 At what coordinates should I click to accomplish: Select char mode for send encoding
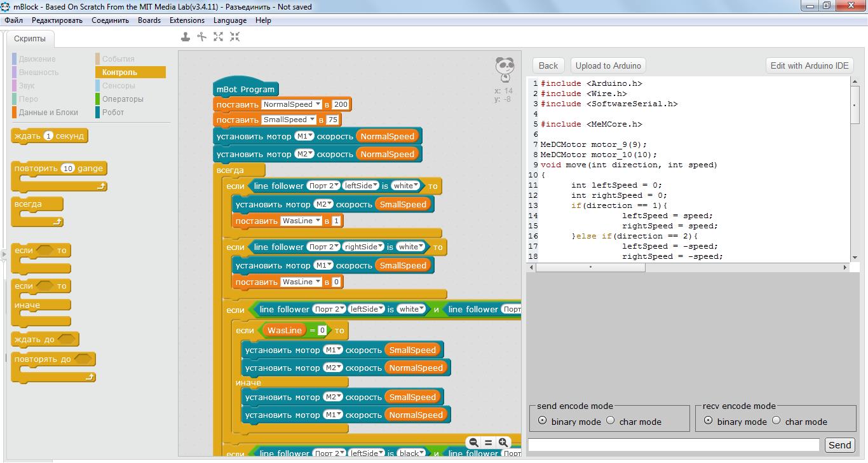tap(611, 420)
